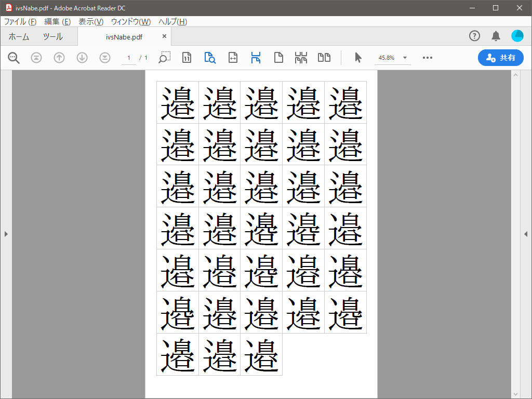Click the zoom out magnifier icon

tap(14, 58)
